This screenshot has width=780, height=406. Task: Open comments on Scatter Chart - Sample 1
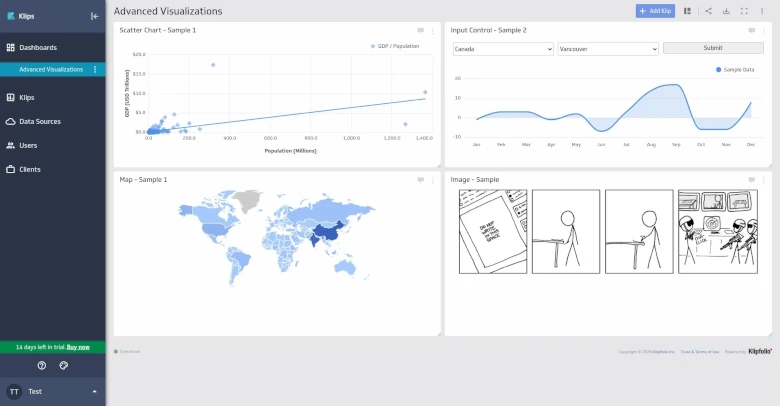(421, 30)
